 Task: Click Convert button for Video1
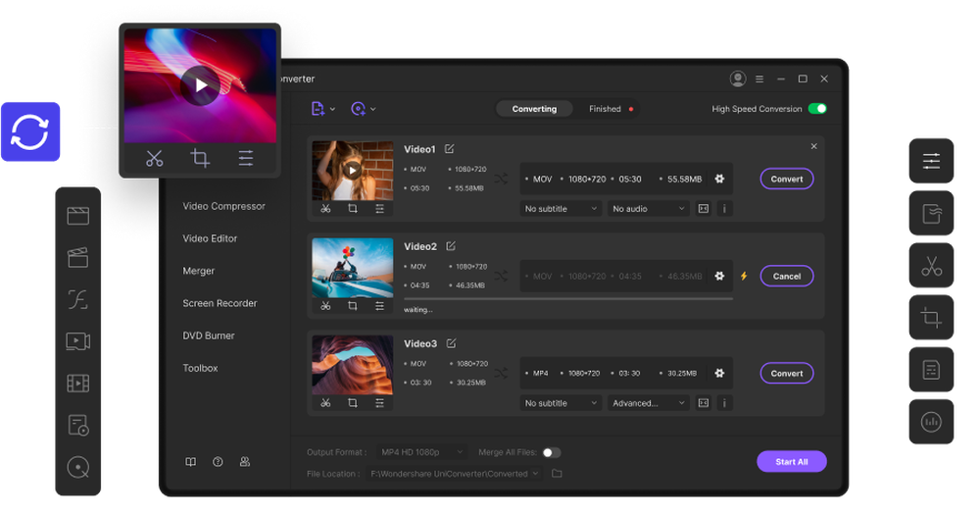[787, 179]
